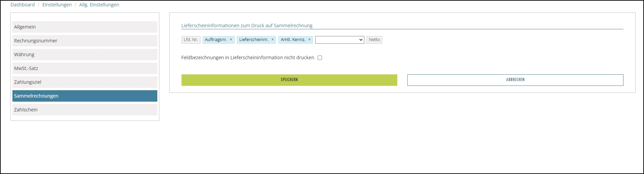
Task: Select the Sammelrechnungen menu entry
Action: tap(85, 96)
